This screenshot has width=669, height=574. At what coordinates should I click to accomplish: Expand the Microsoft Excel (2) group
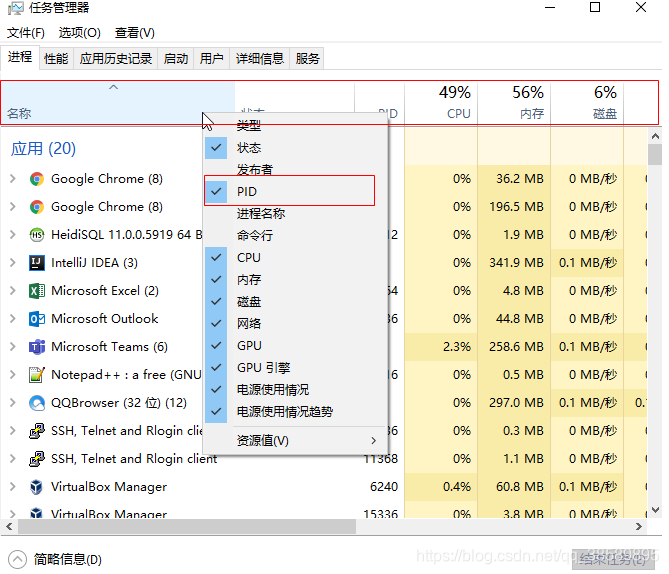[13, 291]
